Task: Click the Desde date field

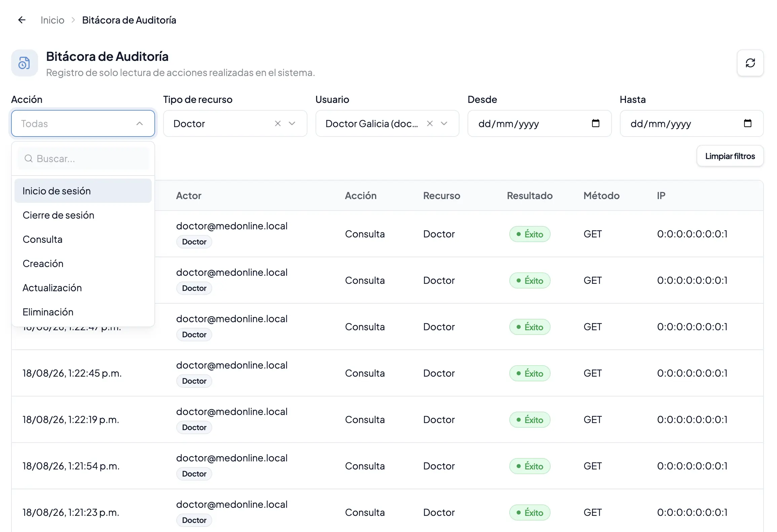Action: 540,123
